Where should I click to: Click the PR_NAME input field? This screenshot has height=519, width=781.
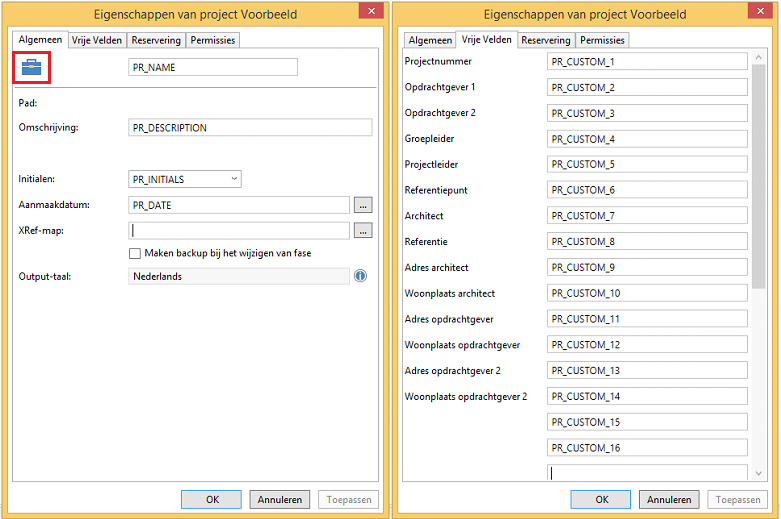pyautogui.click(x=213, y=67)
